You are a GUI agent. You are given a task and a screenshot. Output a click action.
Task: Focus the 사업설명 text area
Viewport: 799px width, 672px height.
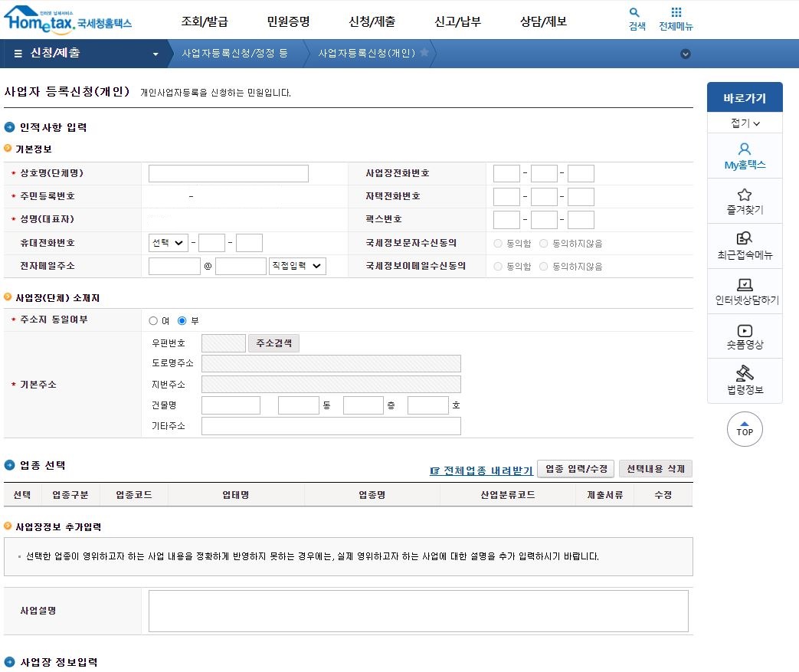point(418,611)
